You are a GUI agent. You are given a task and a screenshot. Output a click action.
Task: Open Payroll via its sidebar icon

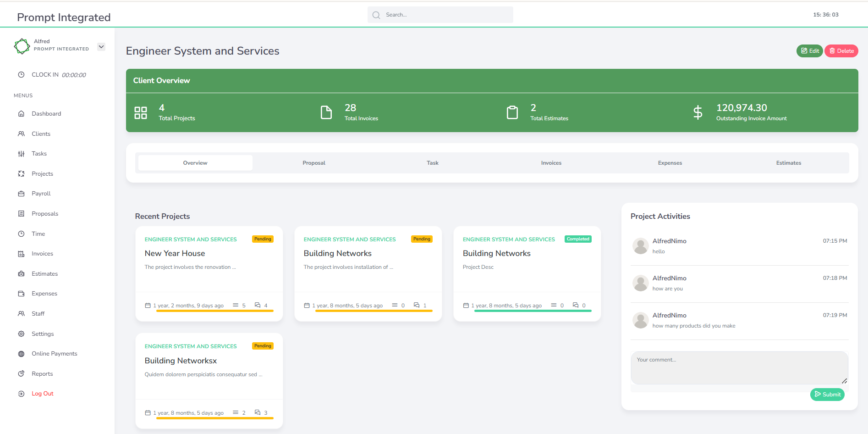(x=21, y=194)
